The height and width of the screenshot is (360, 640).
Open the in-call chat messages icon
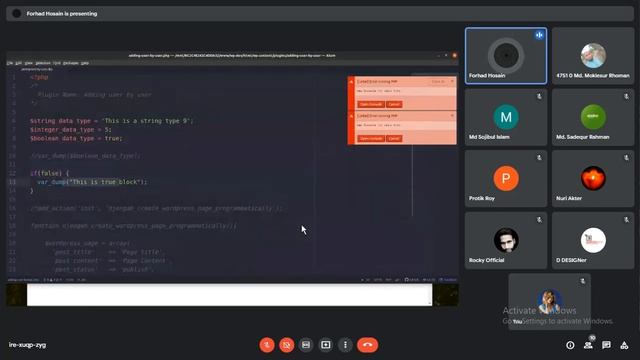tap(606, 345)
